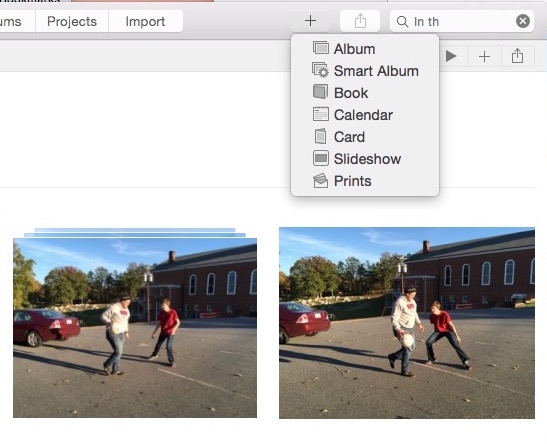Image resolution: width=547 pixels, height=444 pixels.
Task: Switch to the Projects tab
Action: tap(72, 21)
